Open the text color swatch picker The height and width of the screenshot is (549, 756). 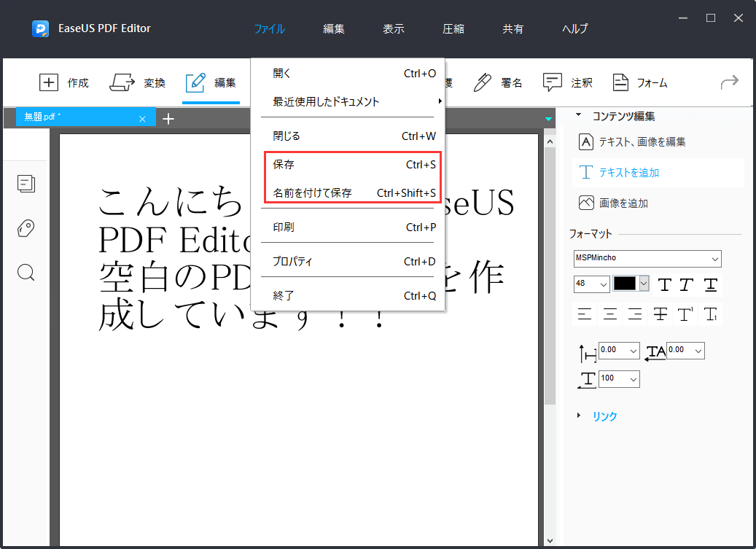(x=629, y=284)
